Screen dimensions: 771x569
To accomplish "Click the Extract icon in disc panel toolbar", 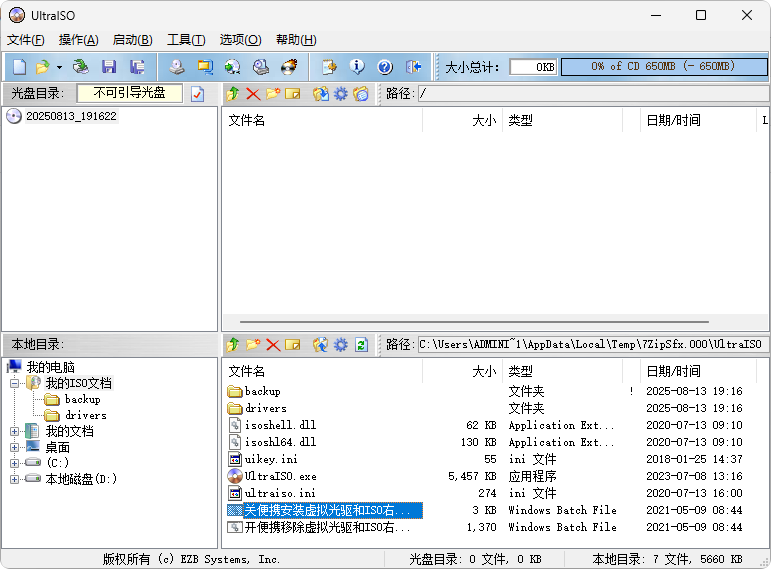I will (x=321, y=93).
